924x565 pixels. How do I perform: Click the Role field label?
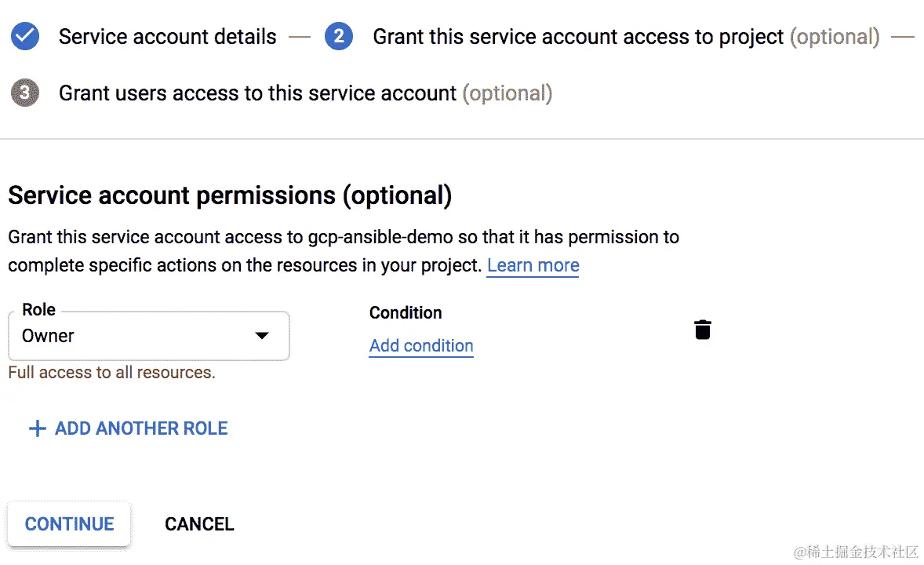39,310
